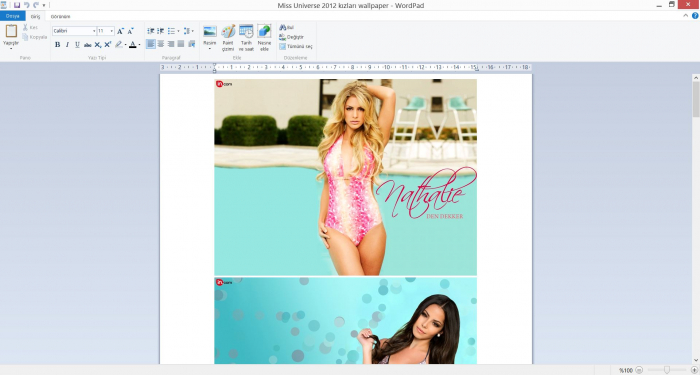Click the Nesne ekle icon
This screenshot has height=375, width=700.
pyautogui.click(x=264, y=32)
